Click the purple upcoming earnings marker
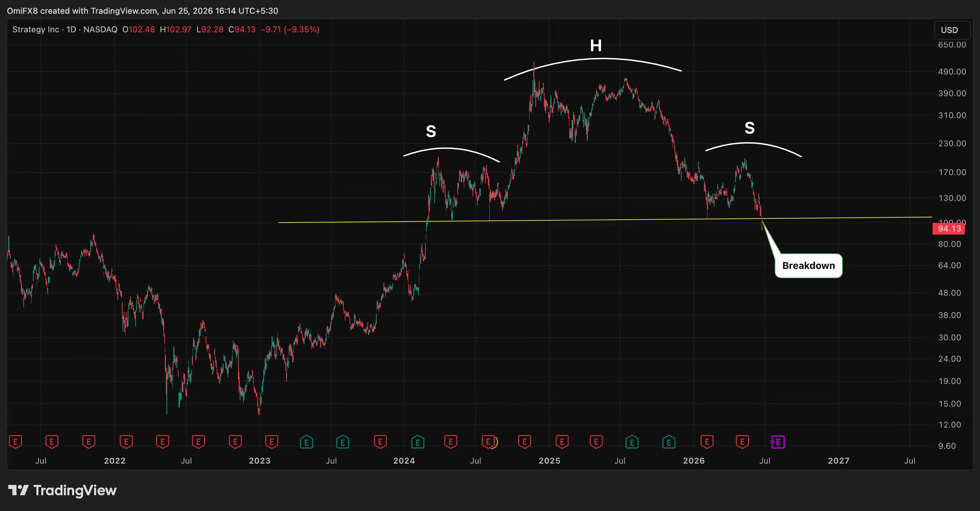Image resolution: width=980 pixels, height=511 pixels. pyautogui.click(x=778, y=442)
